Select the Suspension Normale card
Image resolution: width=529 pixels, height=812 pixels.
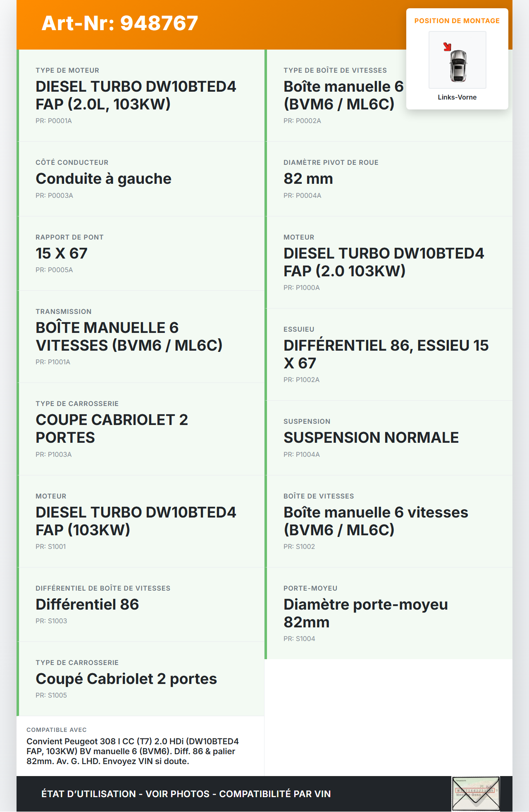388,437
